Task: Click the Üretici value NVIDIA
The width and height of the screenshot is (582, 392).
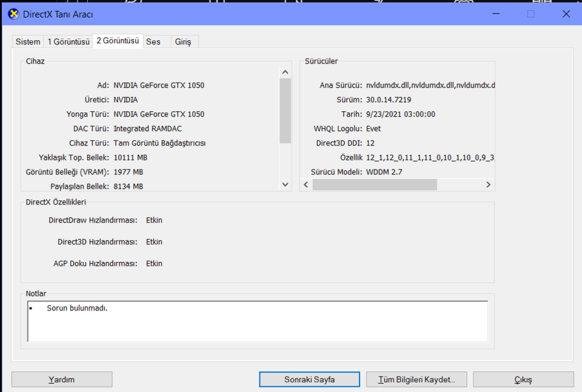Action: coord(125,100)
